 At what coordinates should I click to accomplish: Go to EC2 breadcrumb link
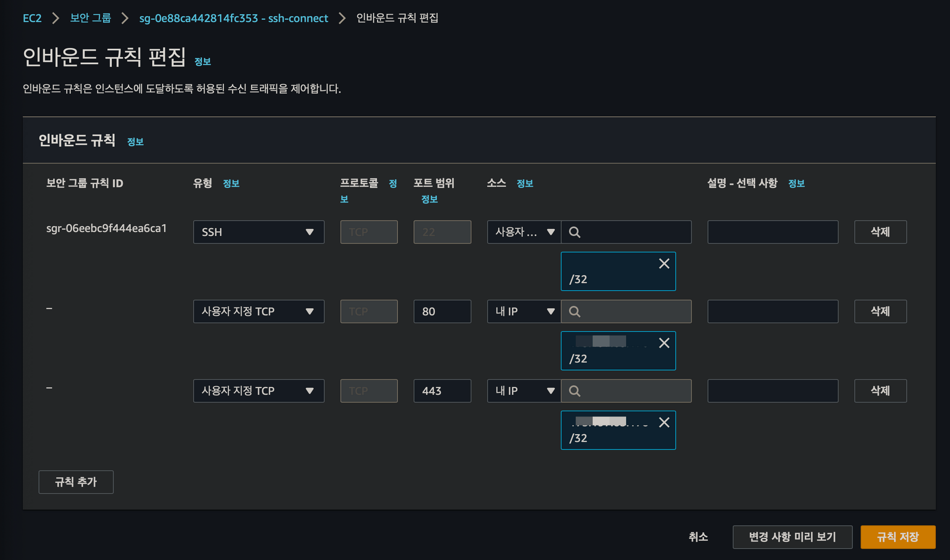pos(32,18)
